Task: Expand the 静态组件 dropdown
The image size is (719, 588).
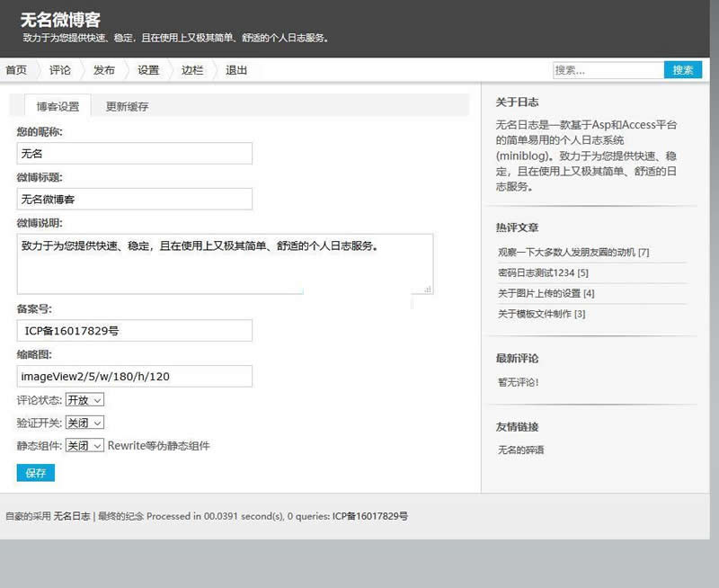Action: click(x=84, y=445)
